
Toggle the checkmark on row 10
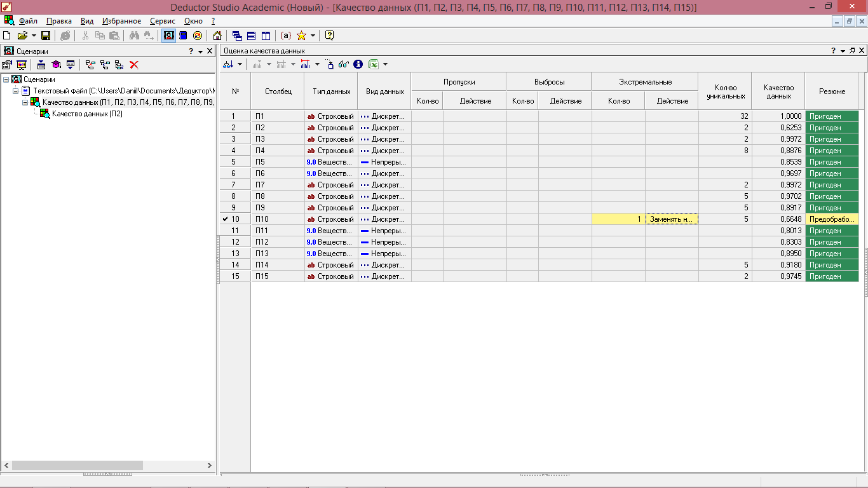click(225, 219)
